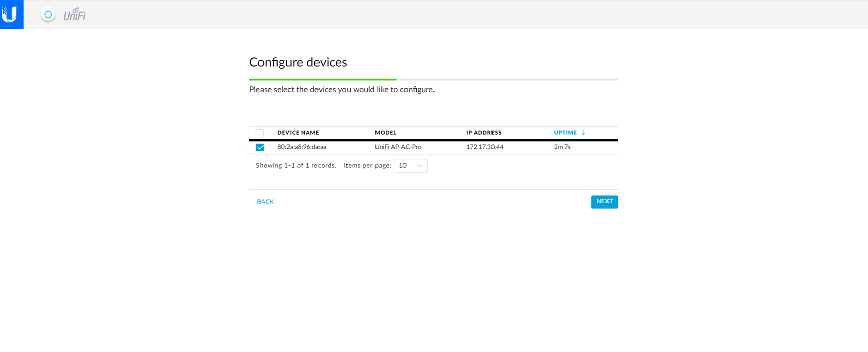868x352 pixels.
Task: Click the UniFi AP-AC-Pro model cell
Action: tap(398, 147)
